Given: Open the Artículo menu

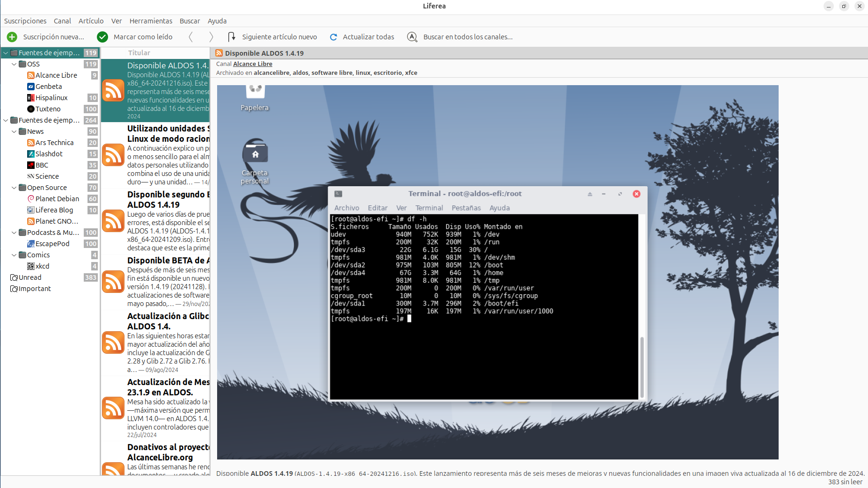Looking at the screenshot, I should [x=91, y=21].
